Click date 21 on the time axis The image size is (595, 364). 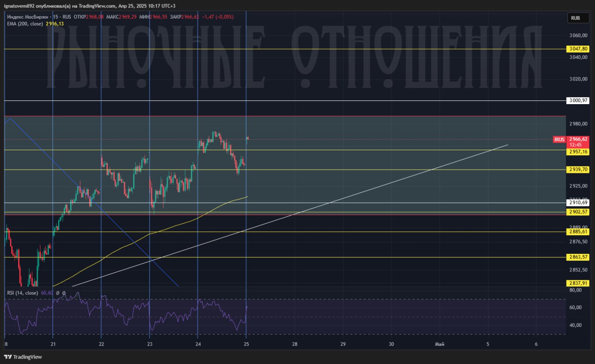(x=53, y=344)
